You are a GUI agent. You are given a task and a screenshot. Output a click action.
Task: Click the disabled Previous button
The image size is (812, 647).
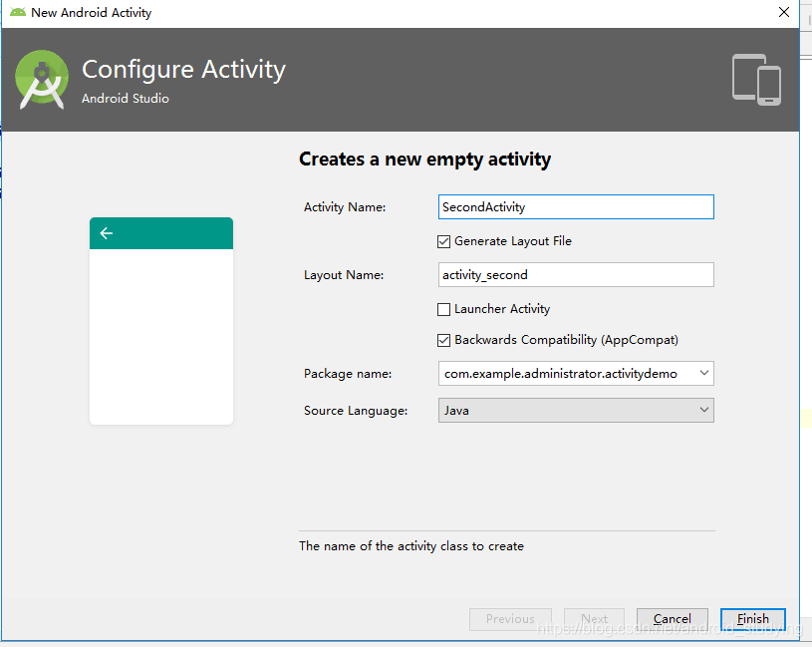(510, 619)
